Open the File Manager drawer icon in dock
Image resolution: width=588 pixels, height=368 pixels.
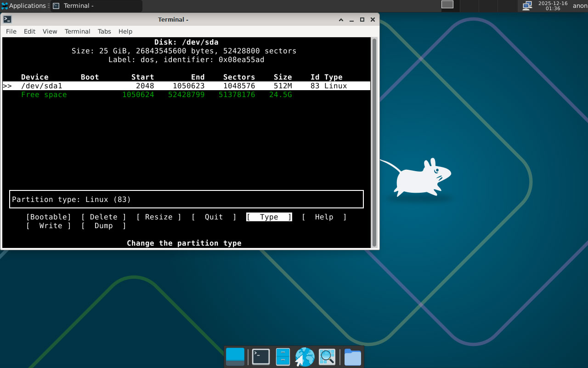283,357
